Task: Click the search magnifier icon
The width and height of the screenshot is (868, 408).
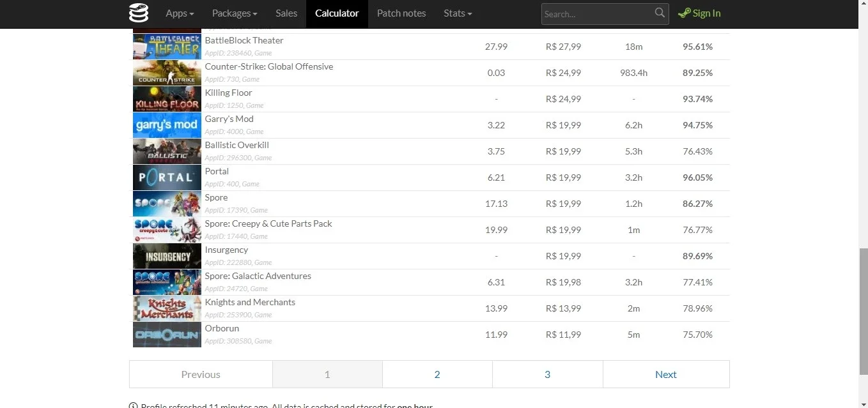Action: [x=660, y=13]
